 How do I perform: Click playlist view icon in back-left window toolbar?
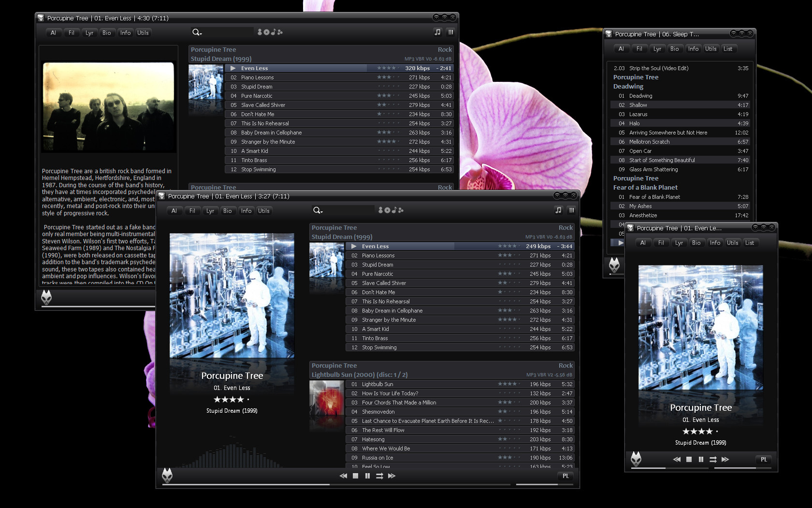(x=450, y=32)
